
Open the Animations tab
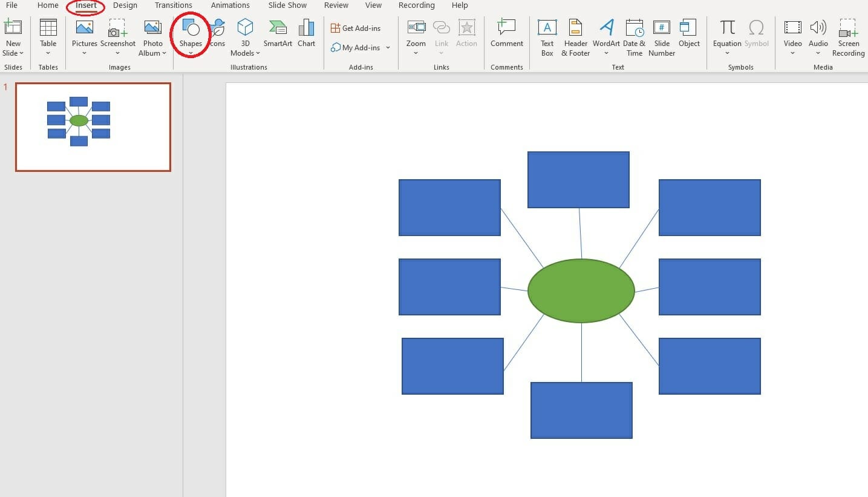230,5
